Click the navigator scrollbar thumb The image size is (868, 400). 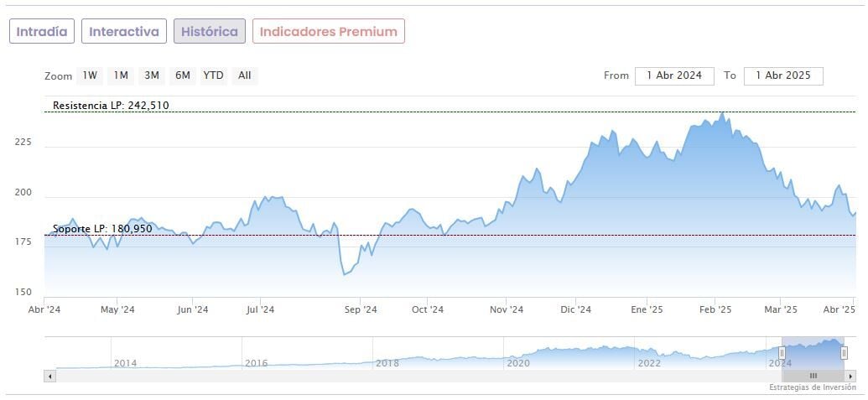click(813, 376)
